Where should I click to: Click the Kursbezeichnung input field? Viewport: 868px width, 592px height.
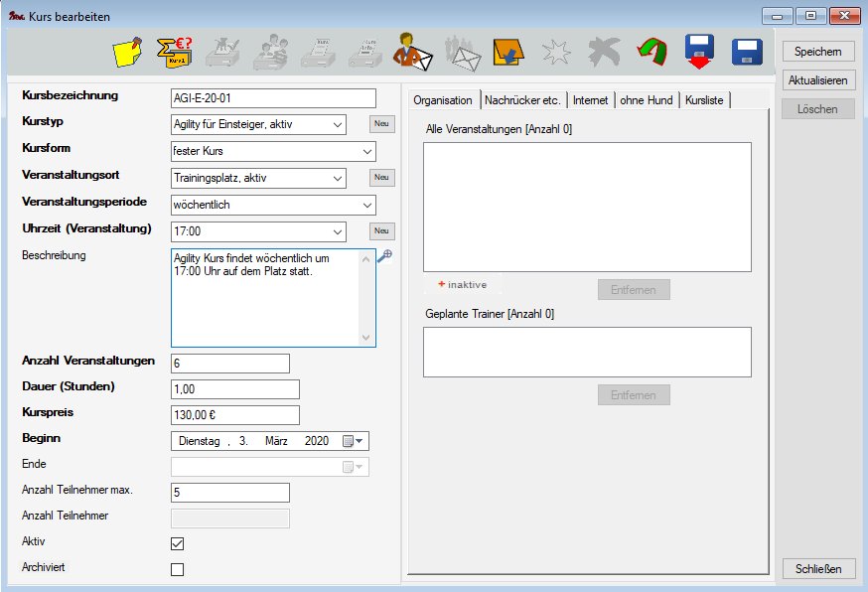[x=273, y=97]
